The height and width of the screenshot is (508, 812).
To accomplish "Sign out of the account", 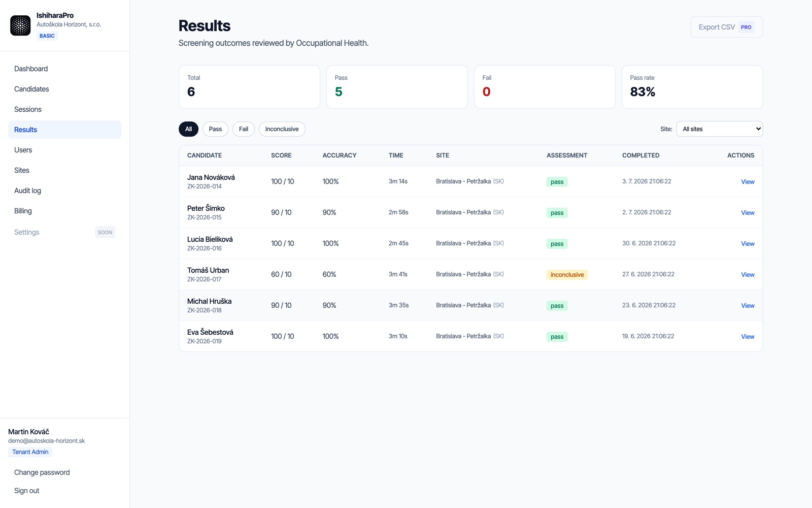I will click(x=27, y=491).
